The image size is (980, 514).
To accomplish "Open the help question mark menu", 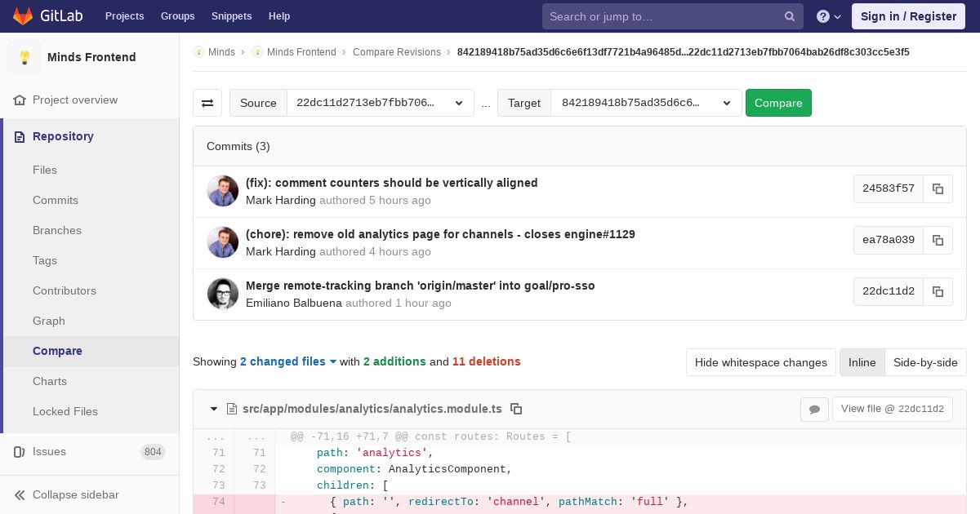I will pos(828,16).
